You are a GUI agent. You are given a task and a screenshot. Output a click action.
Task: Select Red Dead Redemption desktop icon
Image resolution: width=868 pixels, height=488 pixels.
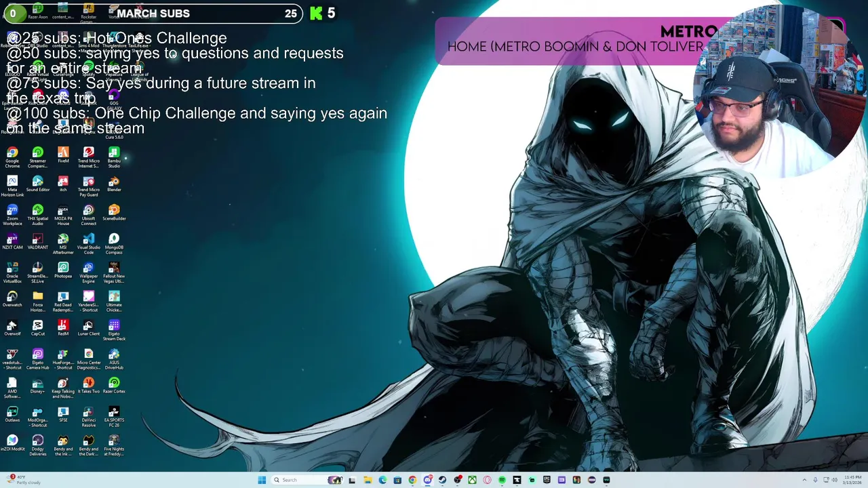(63, 302)
